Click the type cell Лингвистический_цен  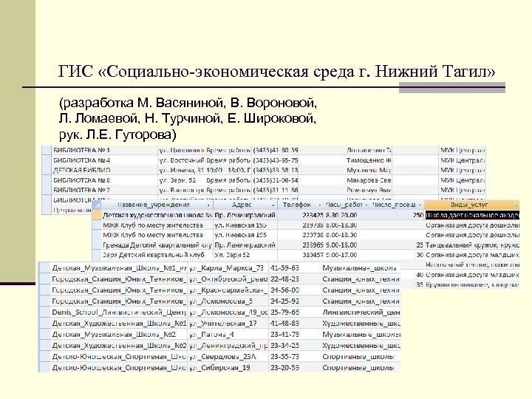pyautogui.click(x=361, y=313)
